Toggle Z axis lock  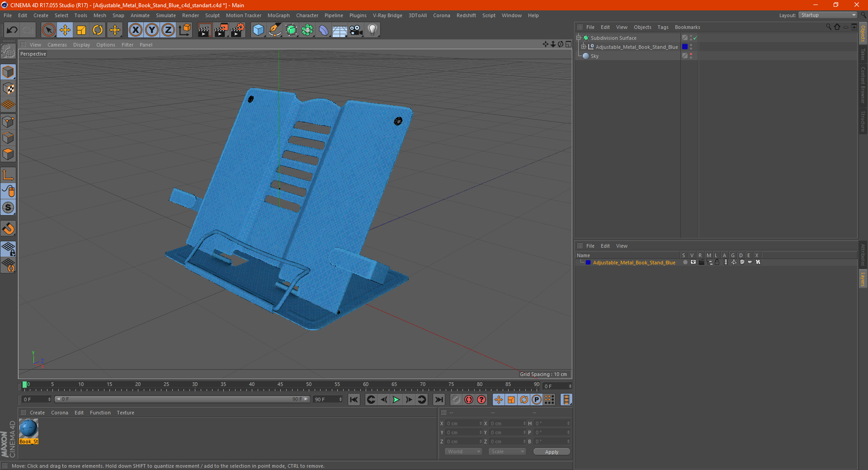click(x=168, y=30)
